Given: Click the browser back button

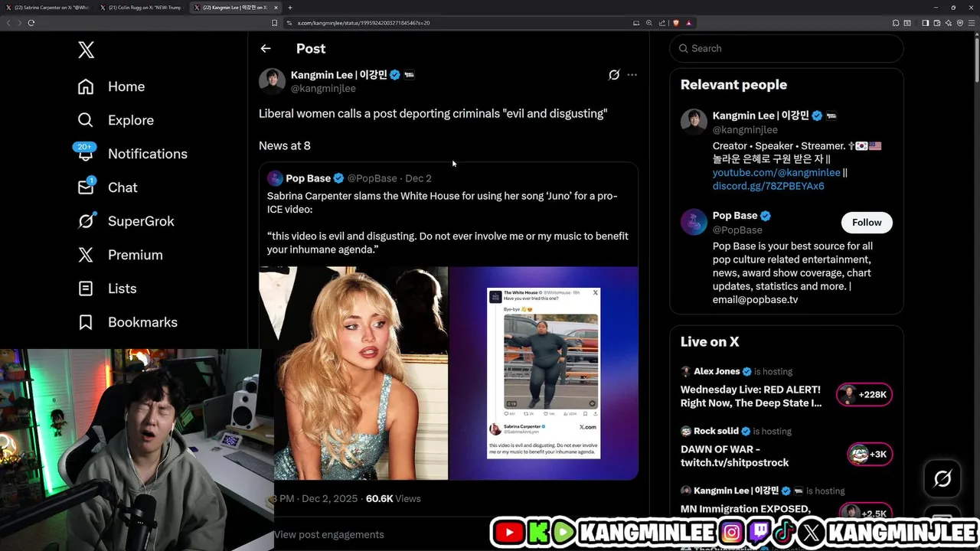Looking at the screenshot, I should click(x=8, y=23).
